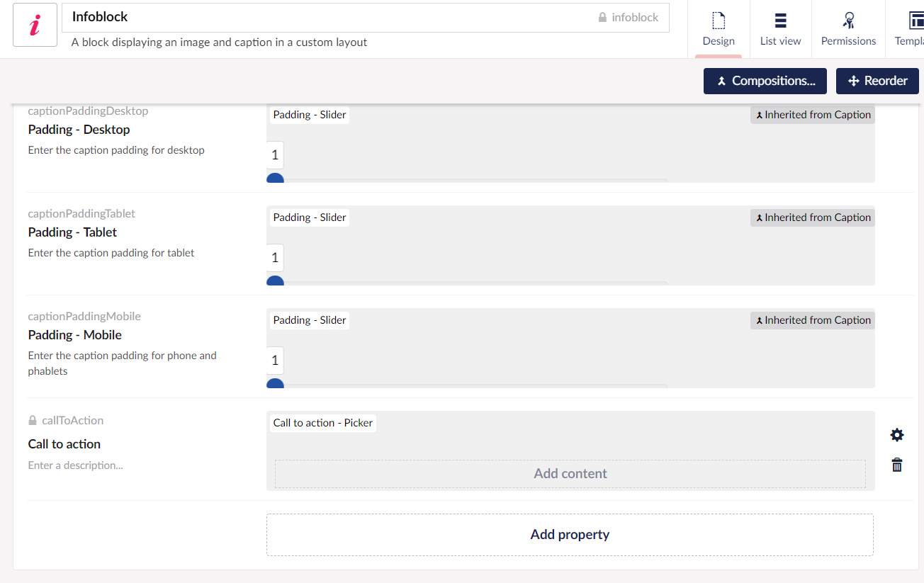Click Add content in the Call to action picker
924x583 pixels.
point(570,473)
